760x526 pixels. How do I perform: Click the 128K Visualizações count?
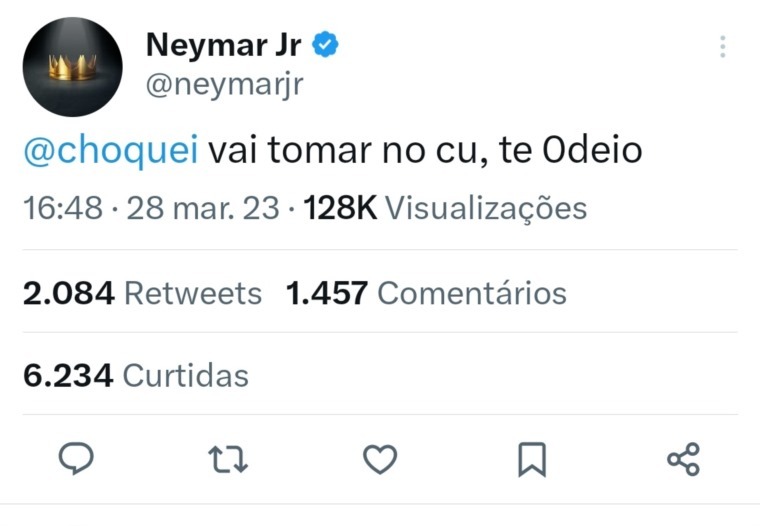(445, 208)
